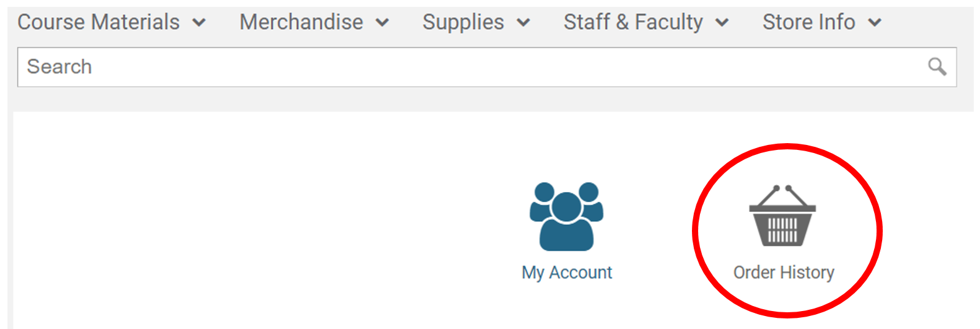
Task: Expand the Store Info chevron arrow
Action: [874, 23]
